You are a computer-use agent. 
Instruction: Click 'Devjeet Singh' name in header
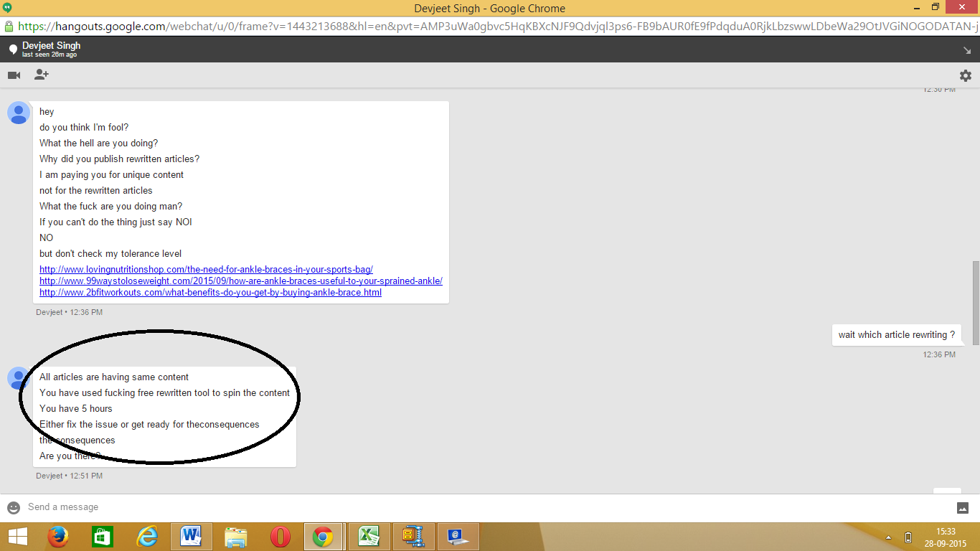pos(51,45)
